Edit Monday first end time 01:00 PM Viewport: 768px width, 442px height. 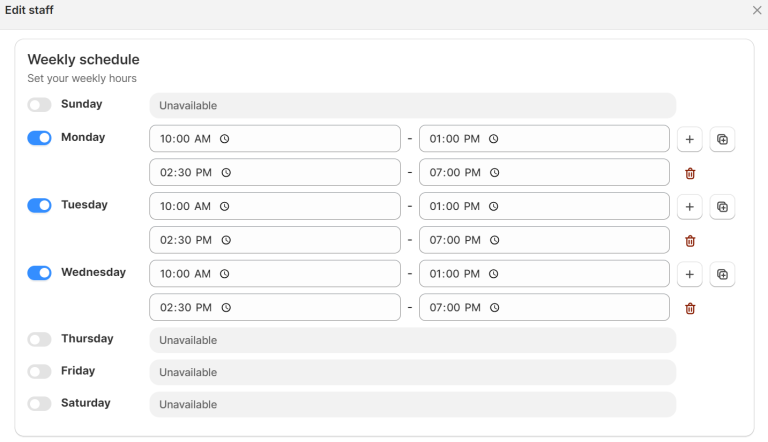544,139
